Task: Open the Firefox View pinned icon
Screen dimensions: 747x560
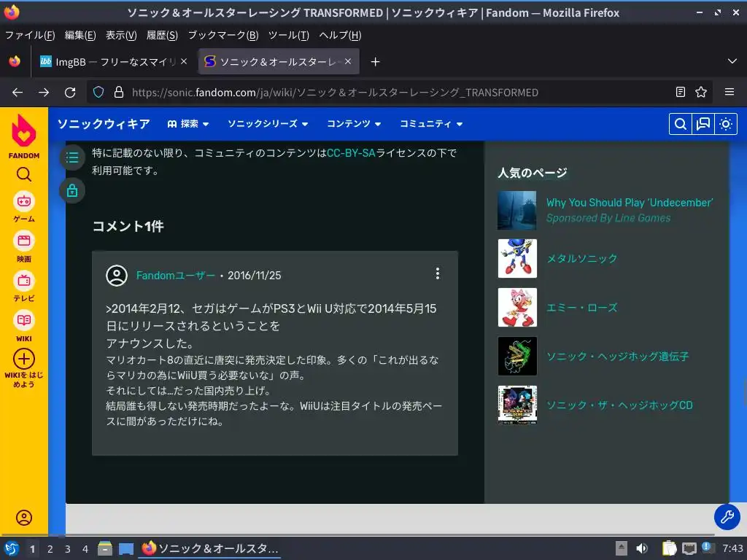Action: coord(15,61)
